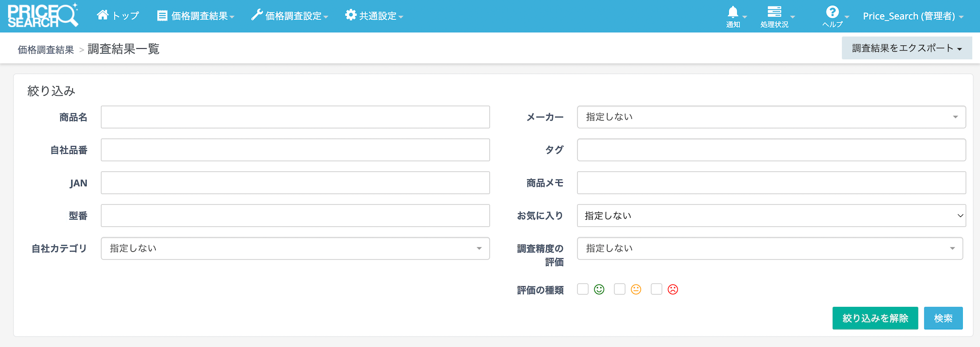Click the 絞り込みを解除 button

tap(875, 318)
